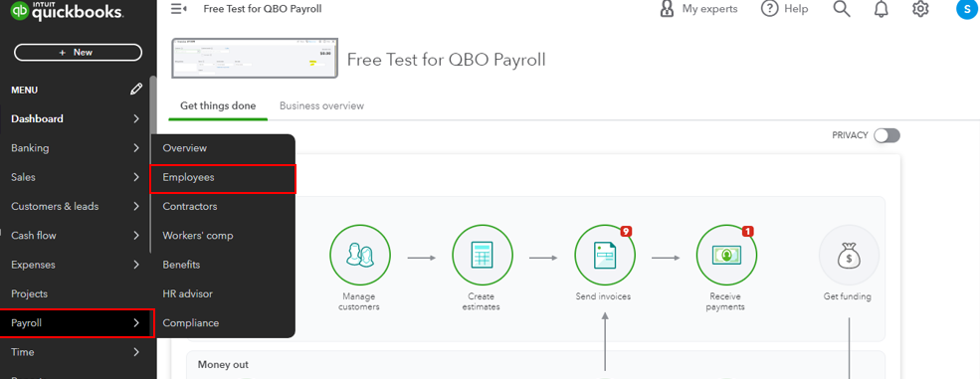Click the Manage customers icon
980x379 pixels.
coord(360,255)
